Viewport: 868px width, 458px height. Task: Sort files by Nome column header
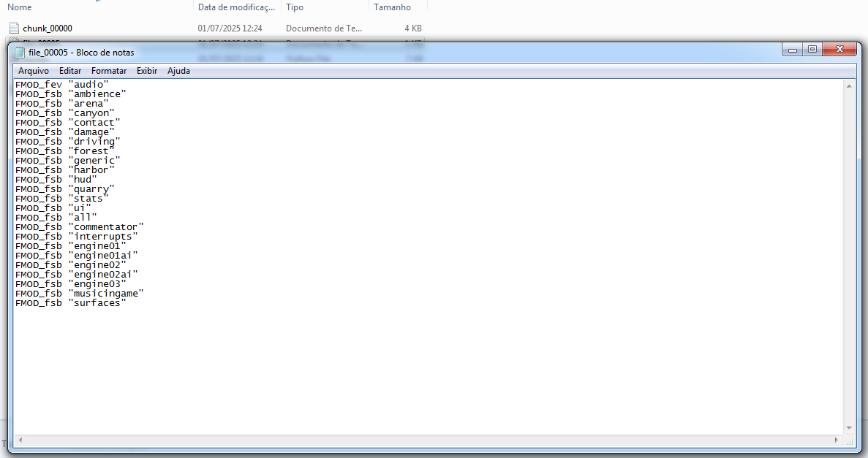point(19,7)
